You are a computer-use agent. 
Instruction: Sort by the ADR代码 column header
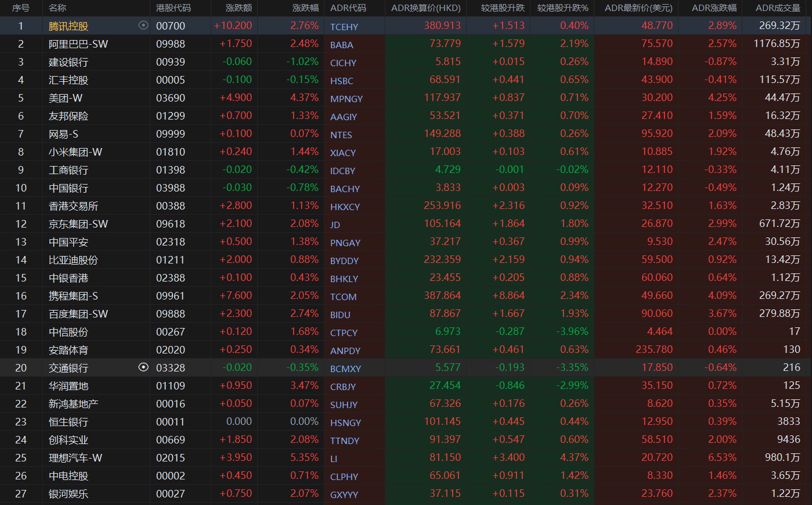click(x=348, y=8)
